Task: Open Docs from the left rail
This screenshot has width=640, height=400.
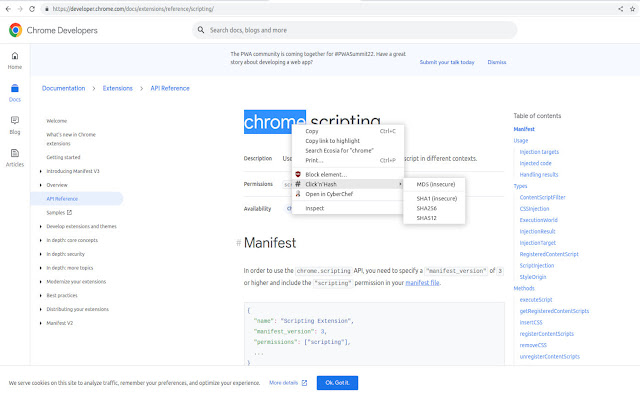Action: click(x=15, y=93)
